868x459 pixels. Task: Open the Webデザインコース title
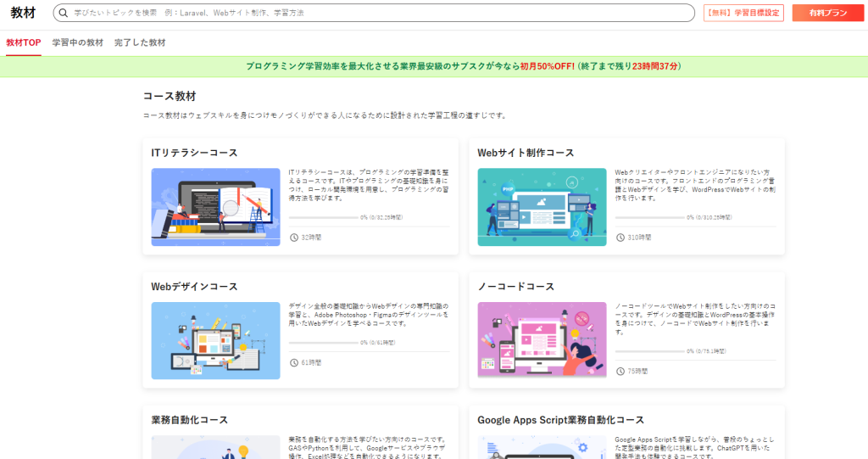(x=194, y=287)
